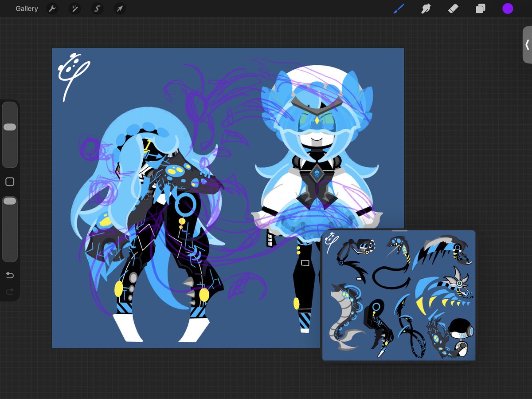
Task: Tap the floating reference image window
Action: (x=399, y=295)
